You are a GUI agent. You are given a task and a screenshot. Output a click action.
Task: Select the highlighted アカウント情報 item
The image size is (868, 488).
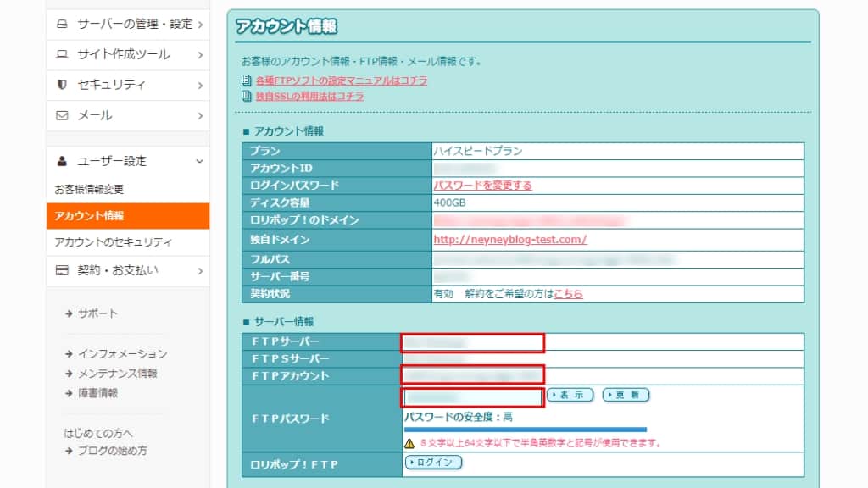(128, 216)
